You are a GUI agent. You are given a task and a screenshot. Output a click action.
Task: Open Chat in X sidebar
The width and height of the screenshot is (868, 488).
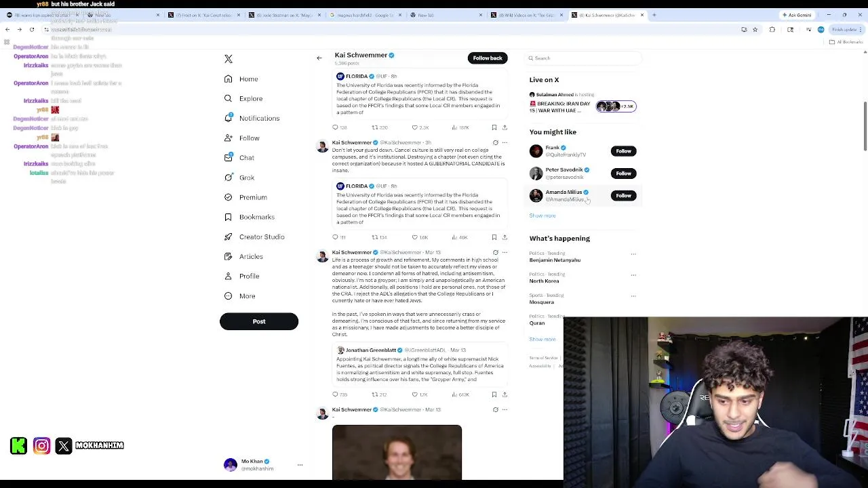click(239, 158)
